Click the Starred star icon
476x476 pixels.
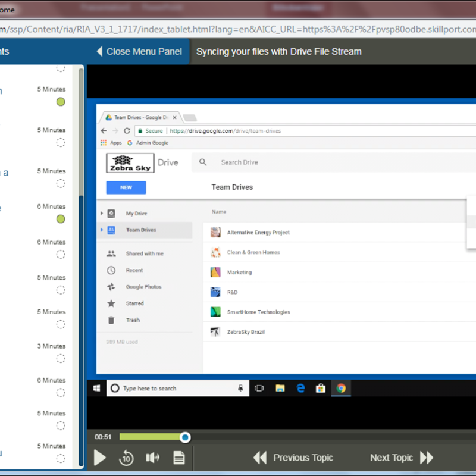click(x=111, y=303)
